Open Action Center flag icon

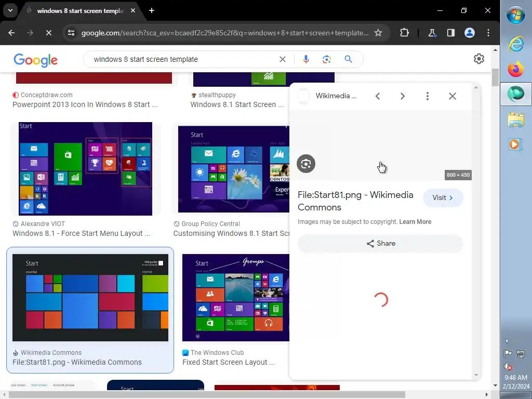click(508, 354)
